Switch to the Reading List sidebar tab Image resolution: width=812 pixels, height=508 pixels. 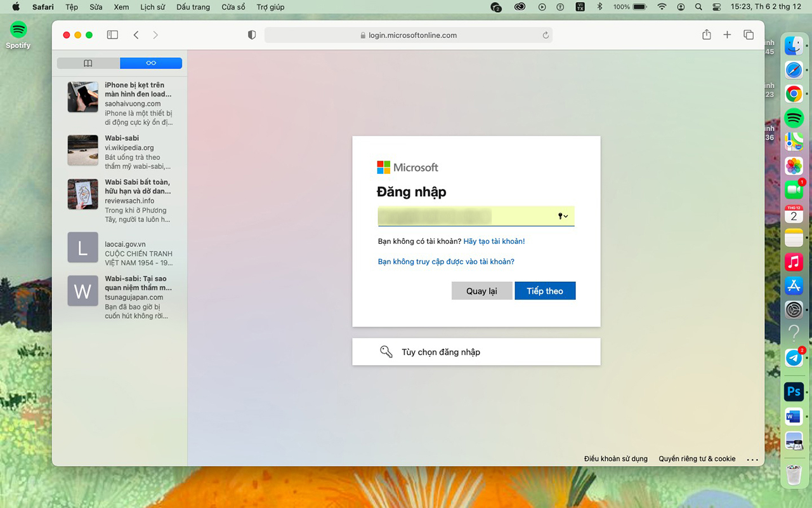[151, 63]
